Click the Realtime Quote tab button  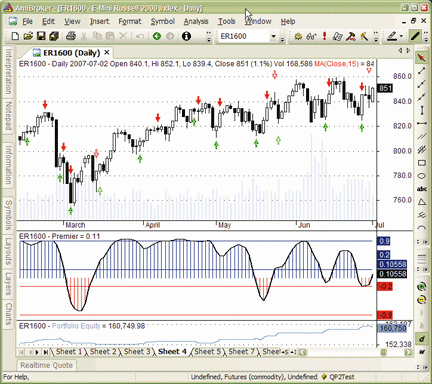tap(46, 365)
